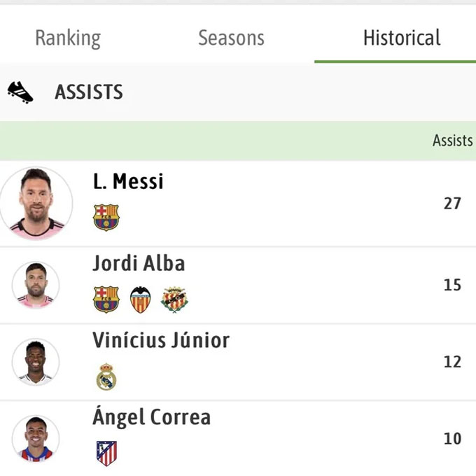Screen dimensions: 476x476
Task: Click the Real Madrid crest under Vinícius Júnior
Action: (106, 377)
